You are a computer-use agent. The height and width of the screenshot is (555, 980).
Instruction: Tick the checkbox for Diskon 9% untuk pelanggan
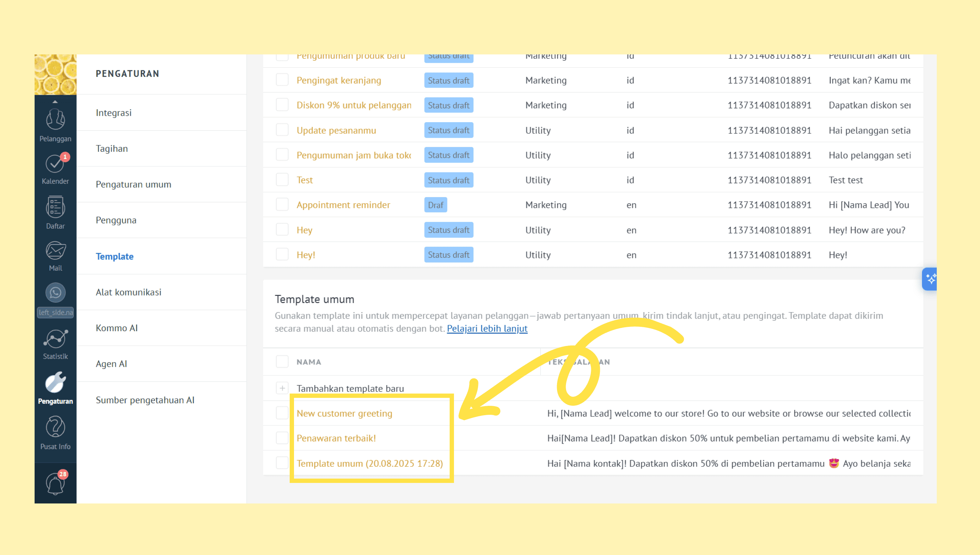click(282, 105)
